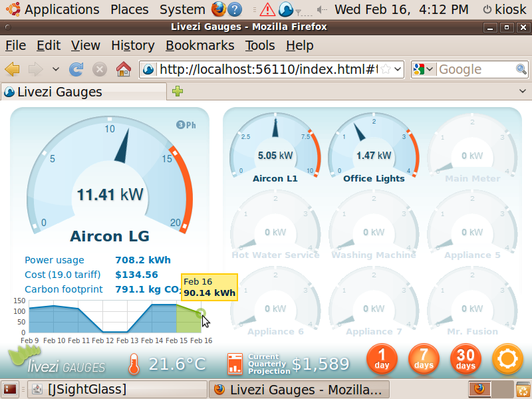The height and width of the screenshot is (399, 532).
Task: Open the back/forward history dropdown arrow
Action: [56, 69]
